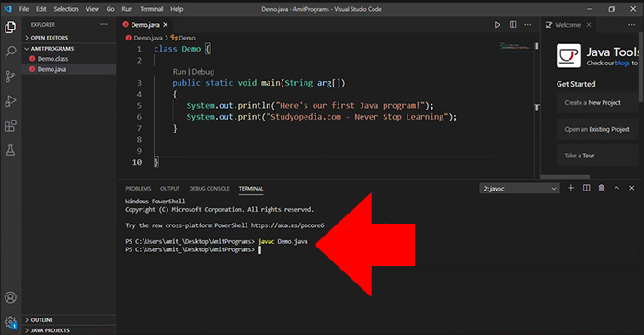Open the View menu

click(x=92, y=9)
